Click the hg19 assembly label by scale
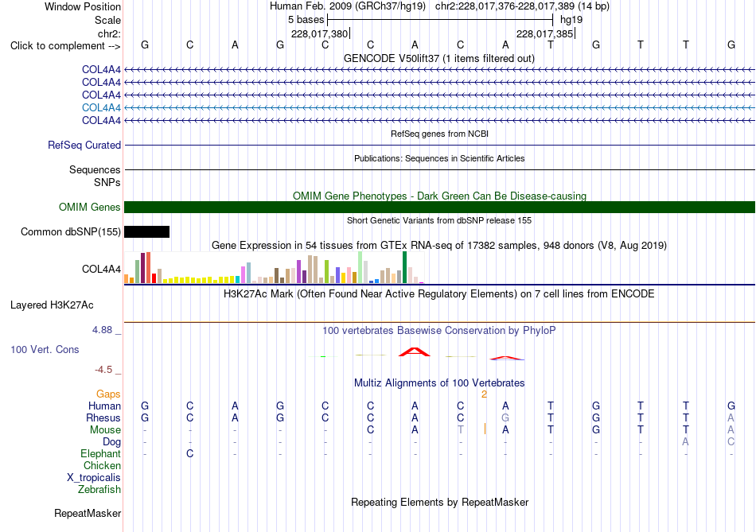This screenshot has height=532, width=756. 571,20
